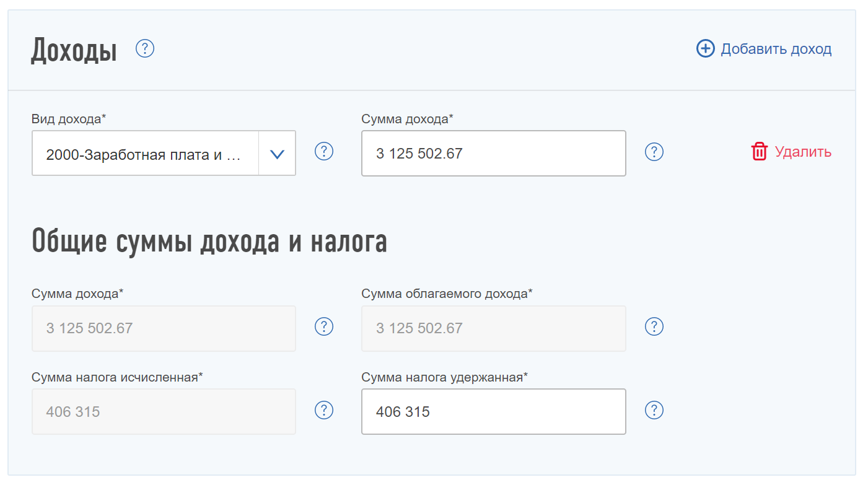This screenshot has height=485, width=868.
Task: Click the red trash icon to delete income
Action: pyautogui.click(x=760, y=152)
